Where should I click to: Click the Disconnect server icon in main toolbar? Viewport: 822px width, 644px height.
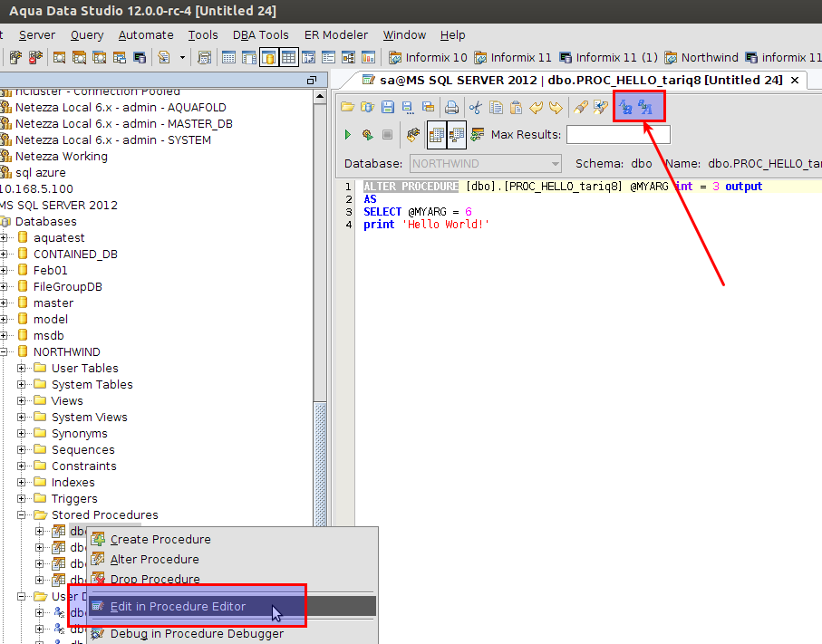point(35,57)
